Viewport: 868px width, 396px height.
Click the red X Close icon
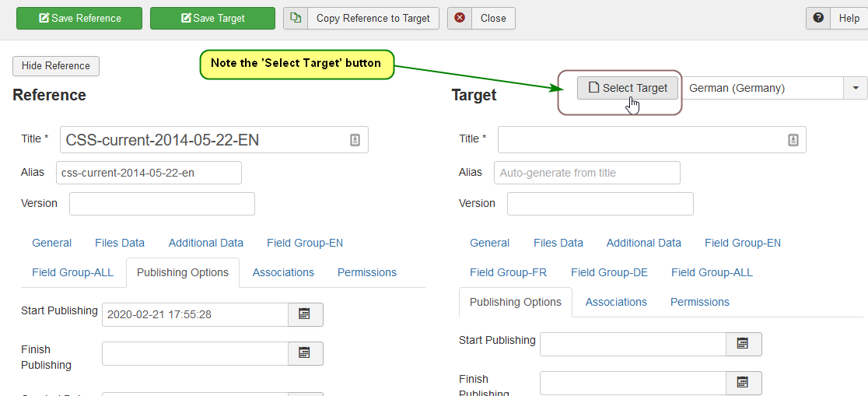coord(460,18)
